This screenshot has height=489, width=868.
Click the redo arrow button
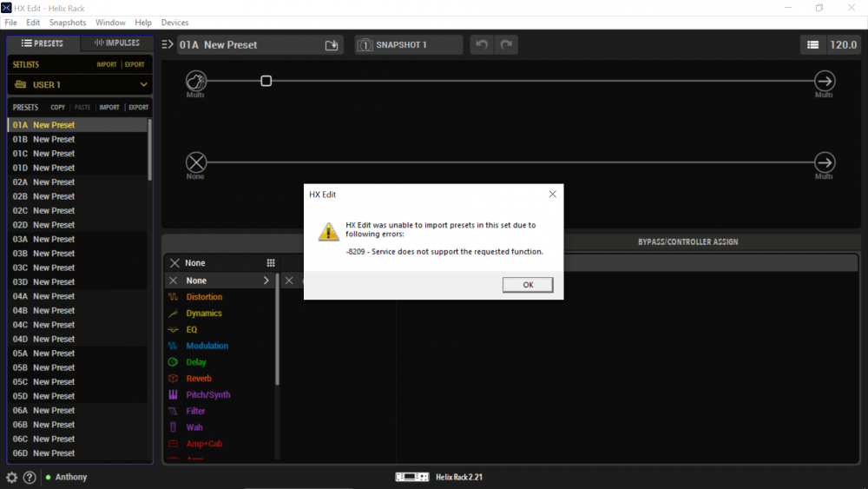coord(506,45)
